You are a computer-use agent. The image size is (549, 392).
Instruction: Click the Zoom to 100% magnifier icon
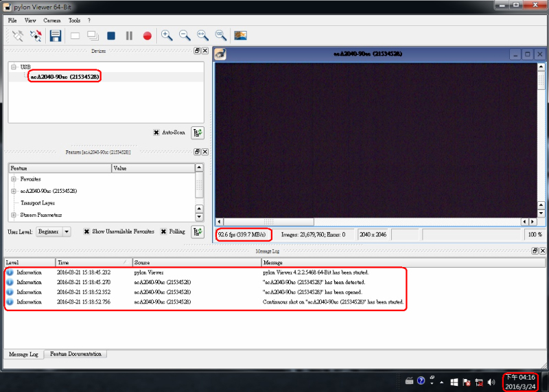click(x=220, y=36)
